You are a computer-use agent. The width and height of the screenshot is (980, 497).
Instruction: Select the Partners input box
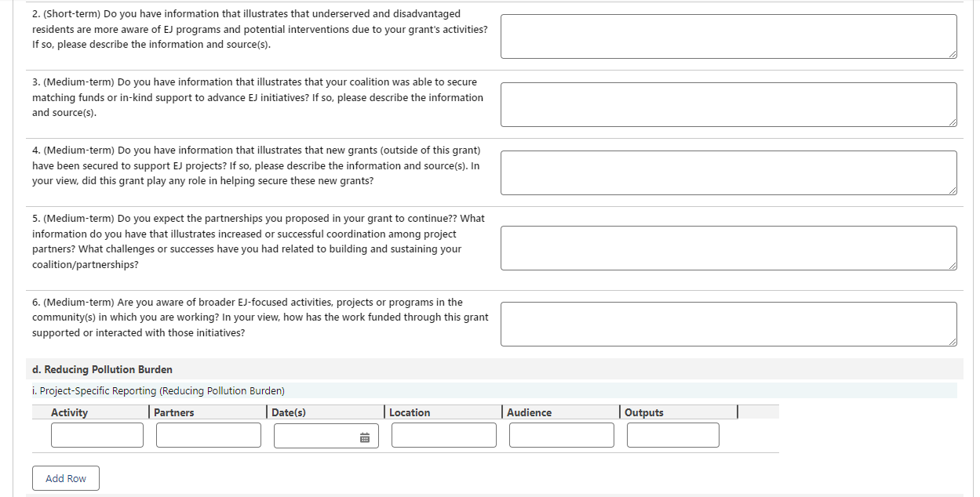click(209, 435)
